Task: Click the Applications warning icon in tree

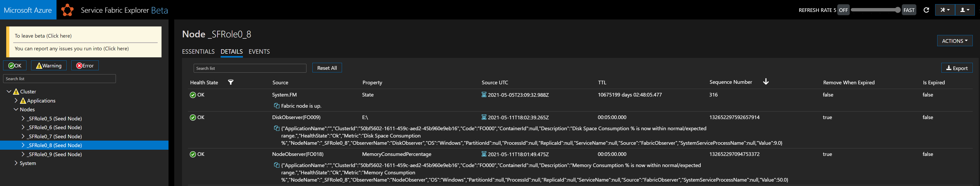Action: point(23,100)
